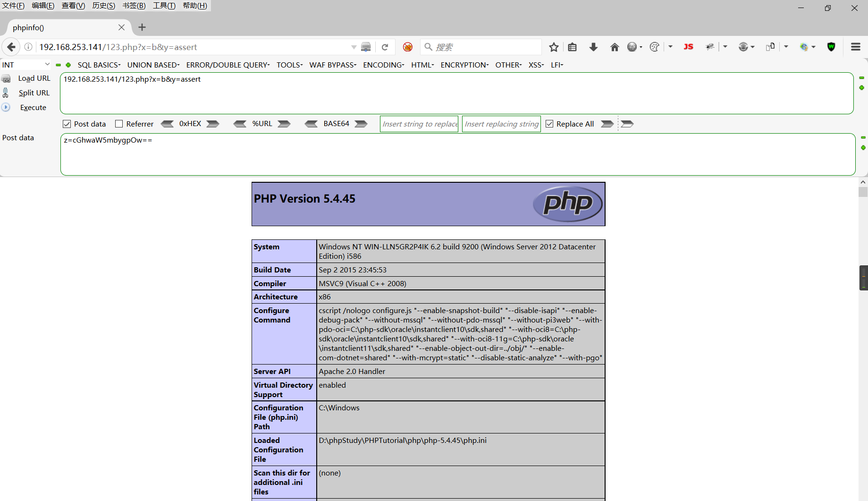Click the 0xHEX decode left-arrow icon
This screenshot has width=868, height=501.
(x=168, y=124)
